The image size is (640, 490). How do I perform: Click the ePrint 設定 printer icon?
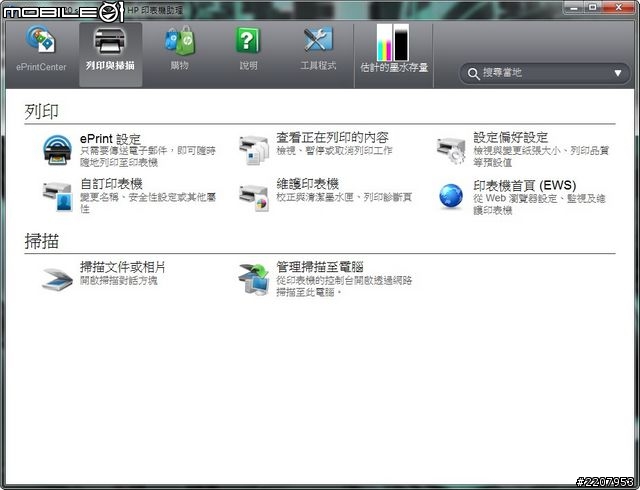pos(58,150)
